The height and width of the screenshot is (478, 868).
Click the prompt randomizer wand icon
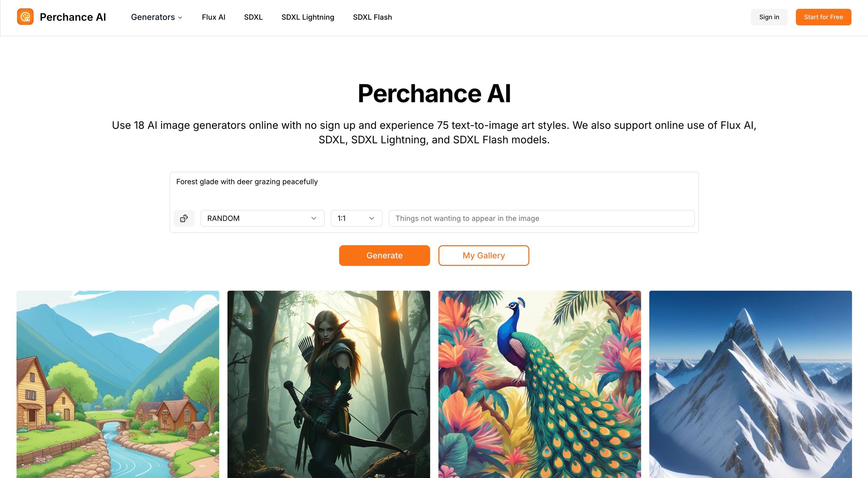click(183, 218)
